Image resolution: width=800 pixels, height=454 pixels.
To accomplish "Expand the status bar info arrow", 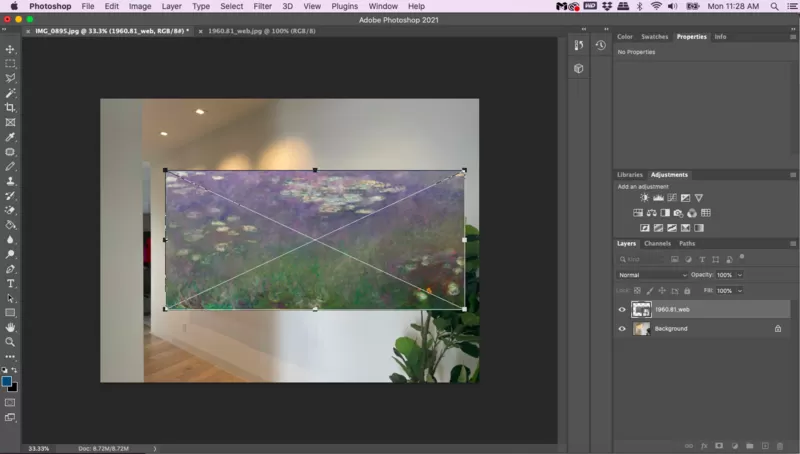I will click(155, 449).
